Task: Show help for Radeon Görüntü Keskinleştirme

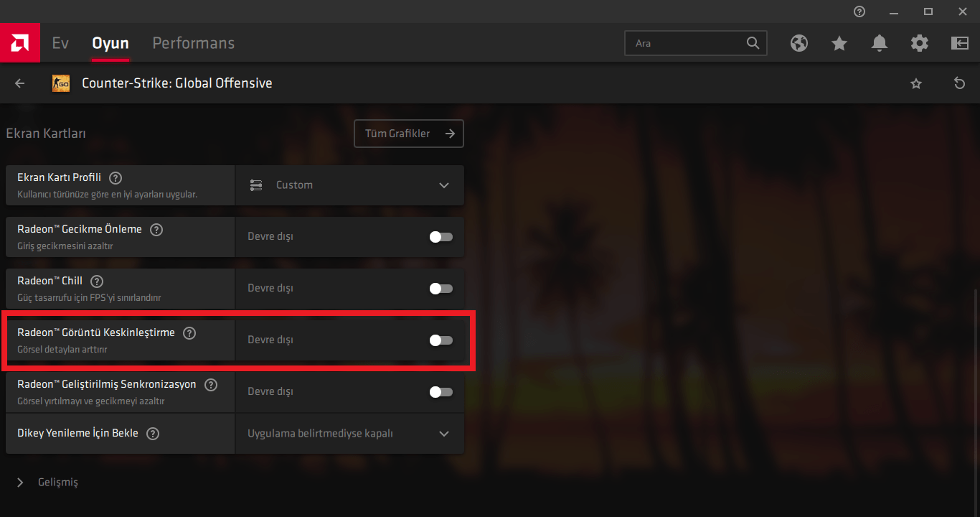Action: 189,333
